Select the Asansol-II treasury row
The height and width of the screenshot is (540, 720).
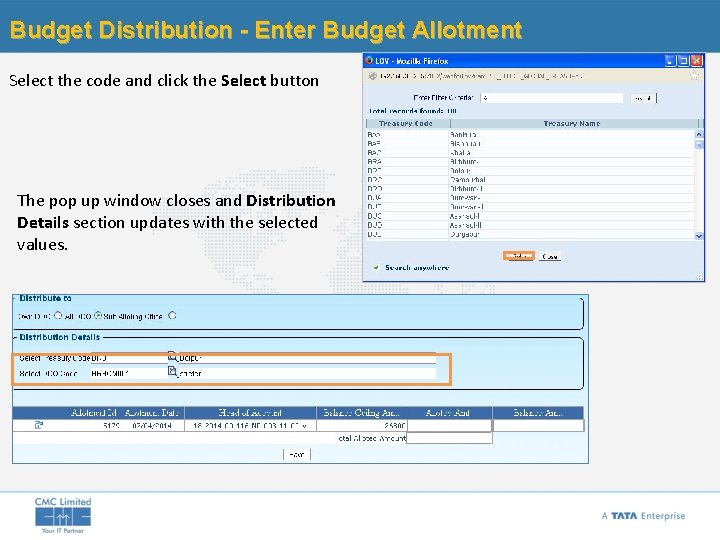(x=530, y=225)
